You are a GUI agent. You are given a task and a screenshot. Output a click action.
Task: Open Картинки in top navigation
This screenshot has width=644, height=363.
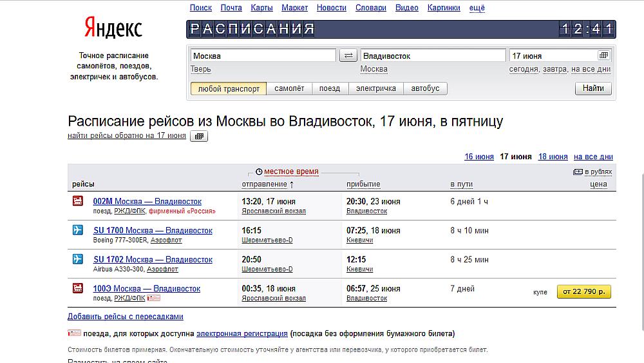tap(444, 7)
